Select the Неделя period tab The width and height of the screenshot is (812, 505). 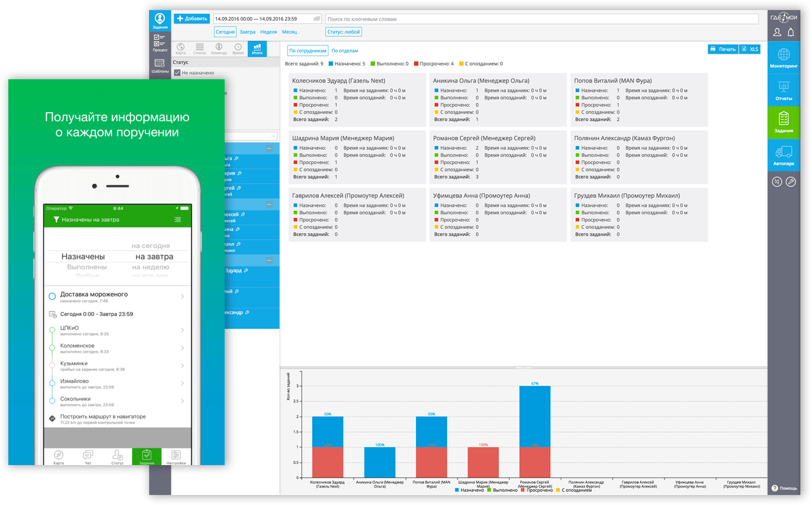coord(268,32)
